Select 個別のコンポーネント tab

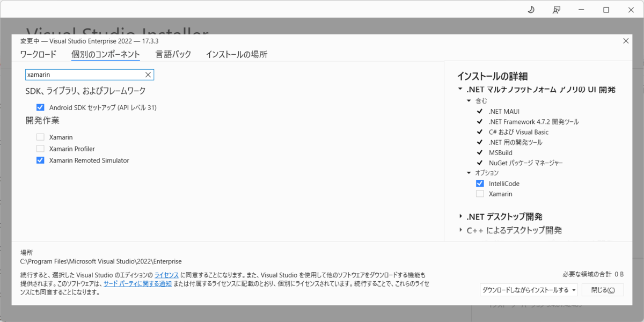pyautogui.click(x=106, y=54)
